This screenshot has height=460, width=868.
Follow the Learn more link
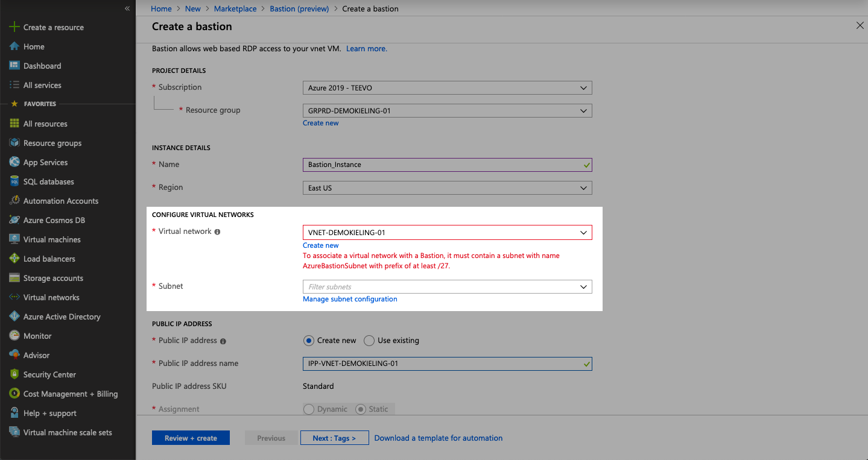[367, 49]
